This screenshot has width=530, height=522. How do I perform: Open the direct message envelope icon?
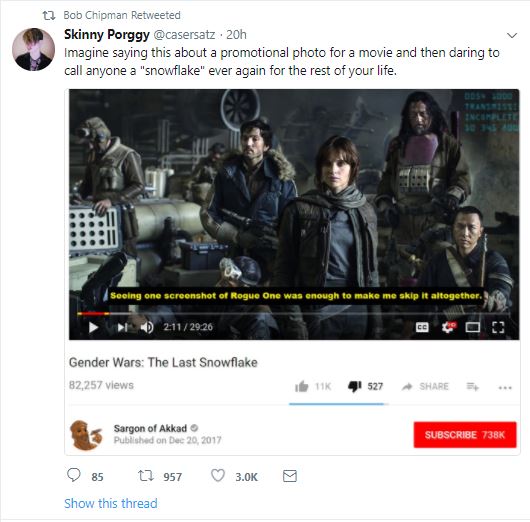[x=290, y=476]
